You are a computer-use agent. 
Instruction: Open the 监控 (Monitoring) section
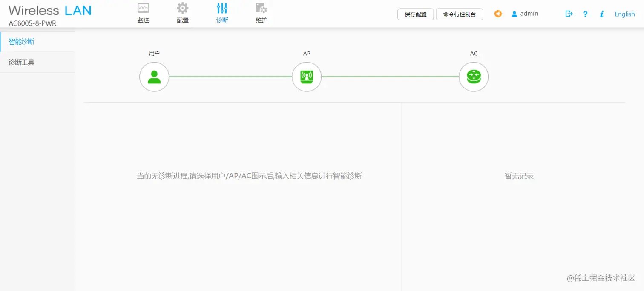click(x=143, y=13)
